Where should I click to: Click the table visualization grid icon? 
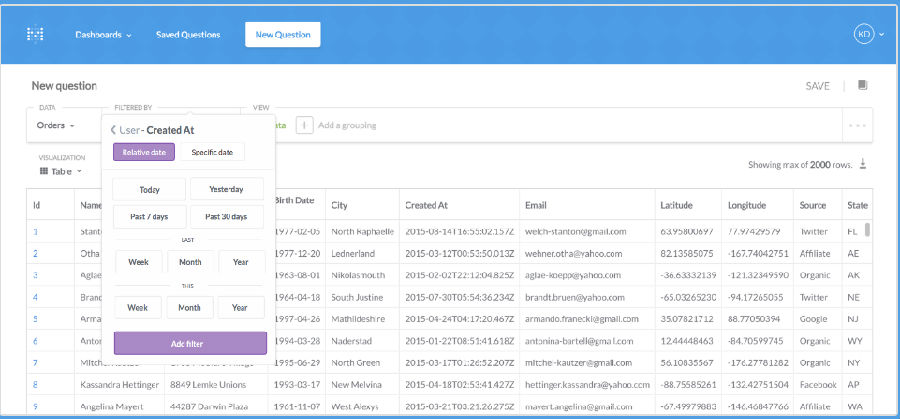tap(44, 171)
